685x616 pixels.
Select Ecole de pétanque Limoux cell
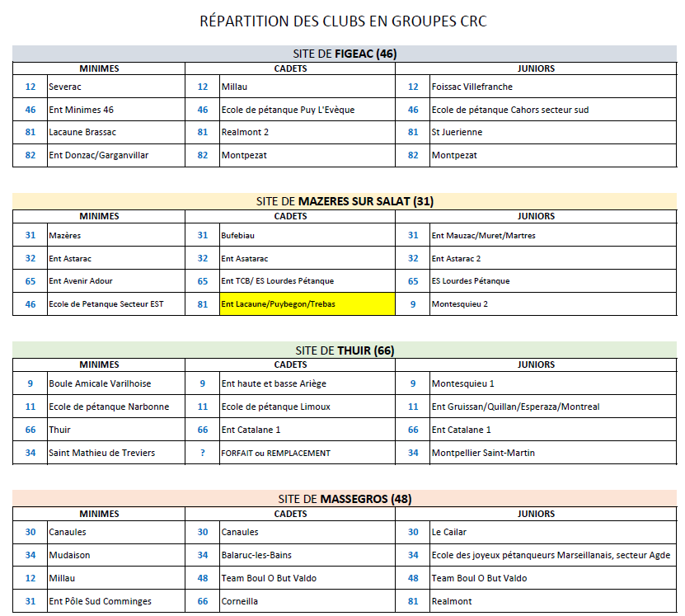pyautogui.click(x=307, y=407)
